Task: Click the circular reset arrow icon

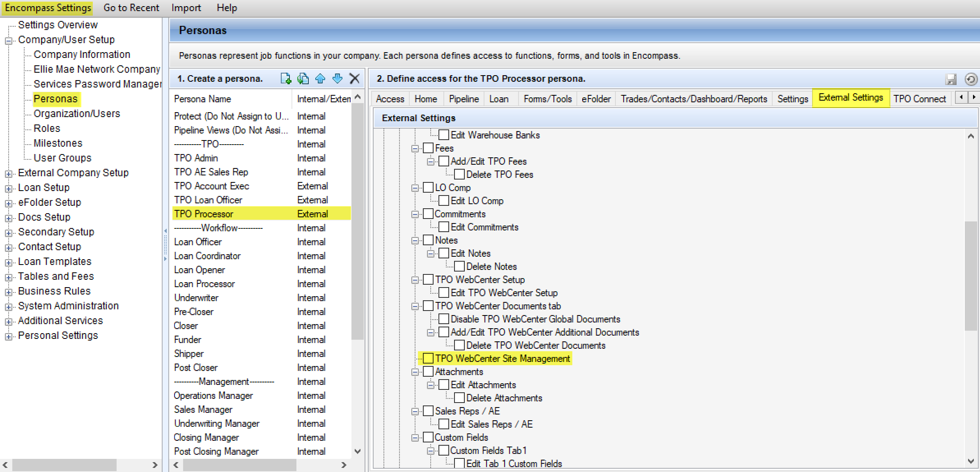Action: point(971,79)
